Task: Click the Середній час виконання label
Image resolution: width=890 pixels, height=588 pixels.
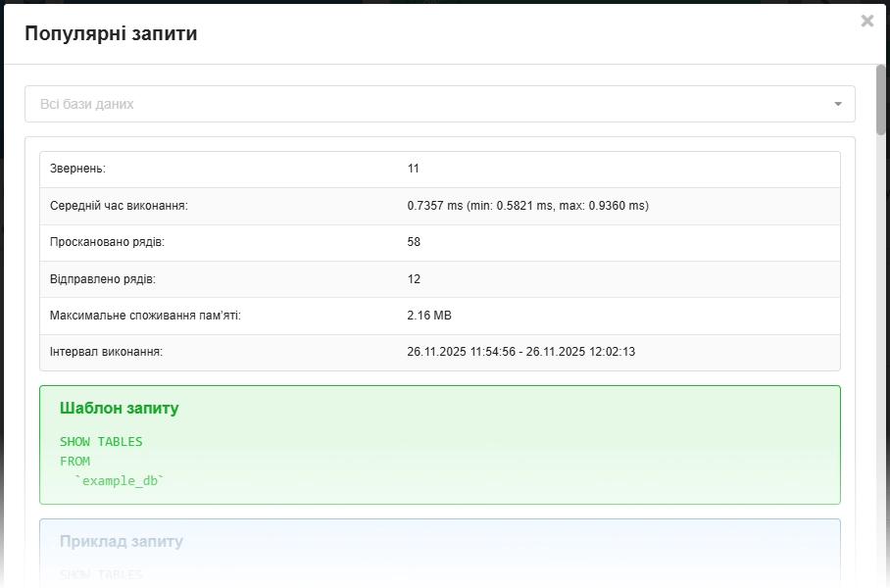Action: [x=119, y=206]
